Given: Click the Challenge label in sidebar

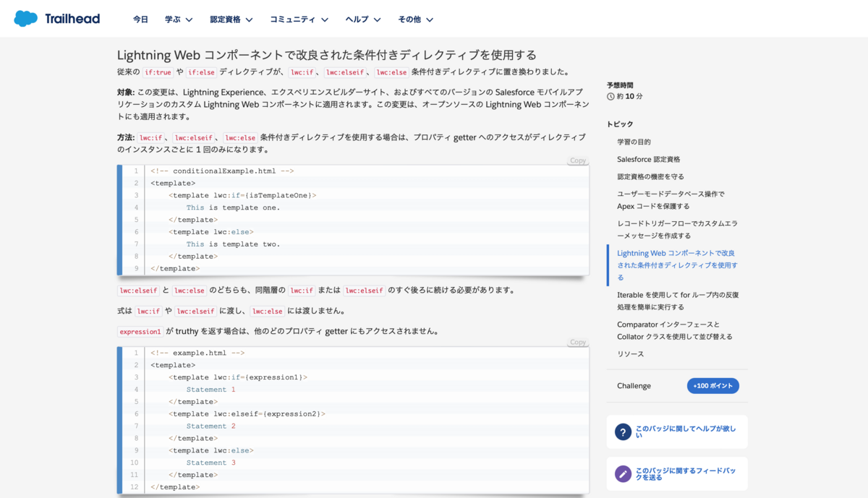Looking at the screenshot, I should [634, 386].
